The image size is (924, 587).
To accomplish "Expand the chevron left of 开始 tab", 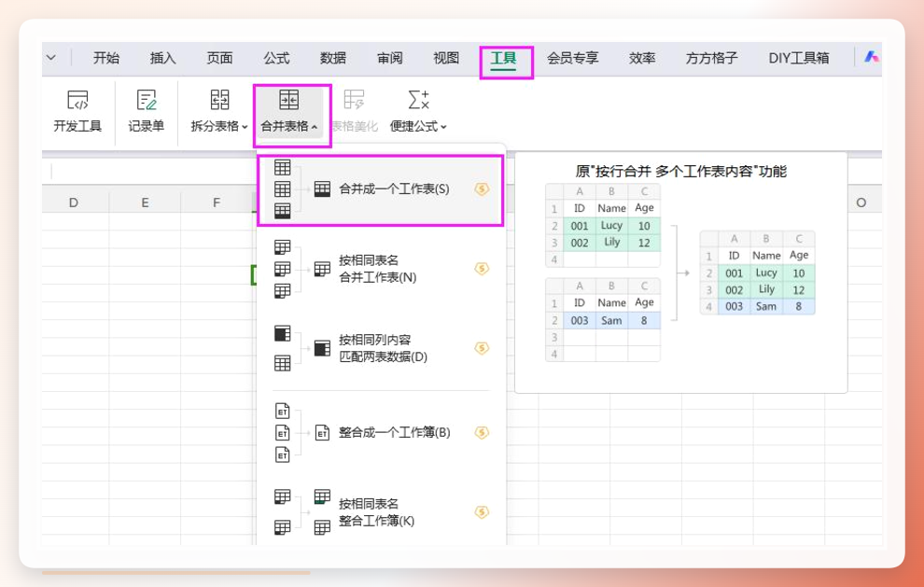I will pyautogui.click(x=51, y=58).
